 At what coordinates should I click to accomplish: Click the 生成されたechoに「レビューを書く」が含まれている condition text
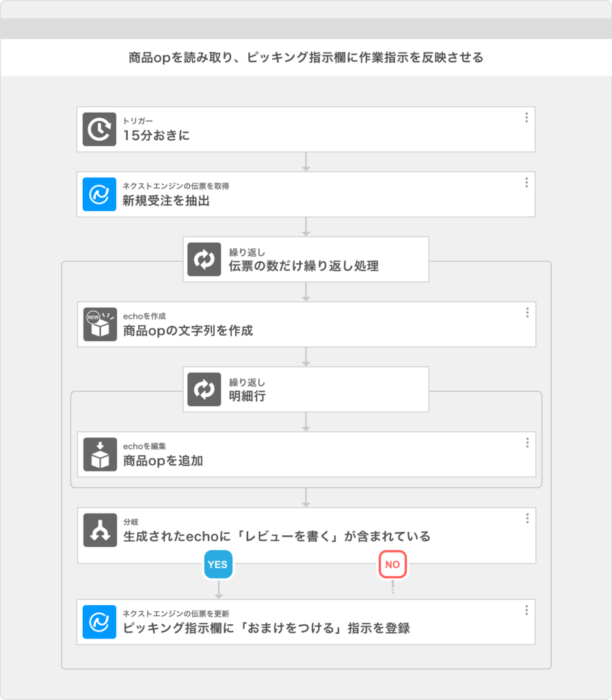[x=277, y=536]
